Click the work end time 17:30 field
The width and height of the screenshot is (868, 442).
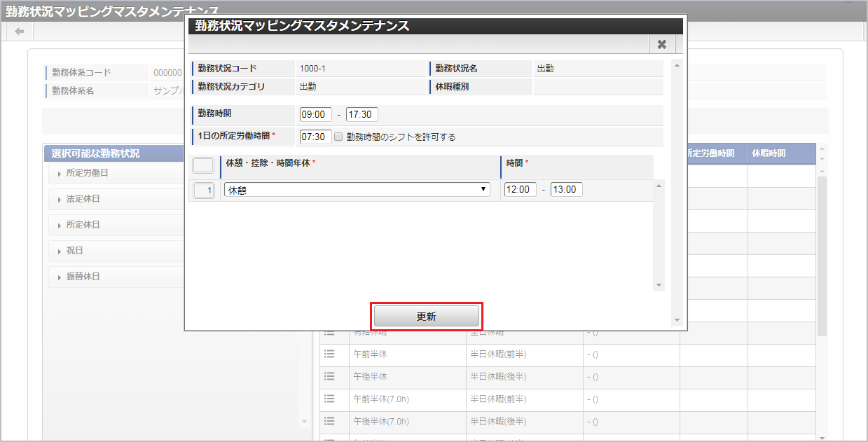tap(361, 114)
